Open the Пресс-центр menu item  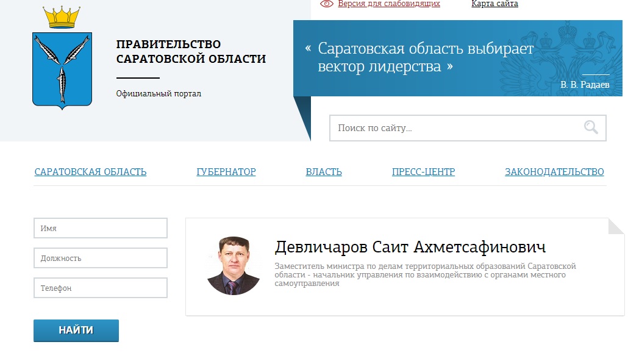coord(423,172)
